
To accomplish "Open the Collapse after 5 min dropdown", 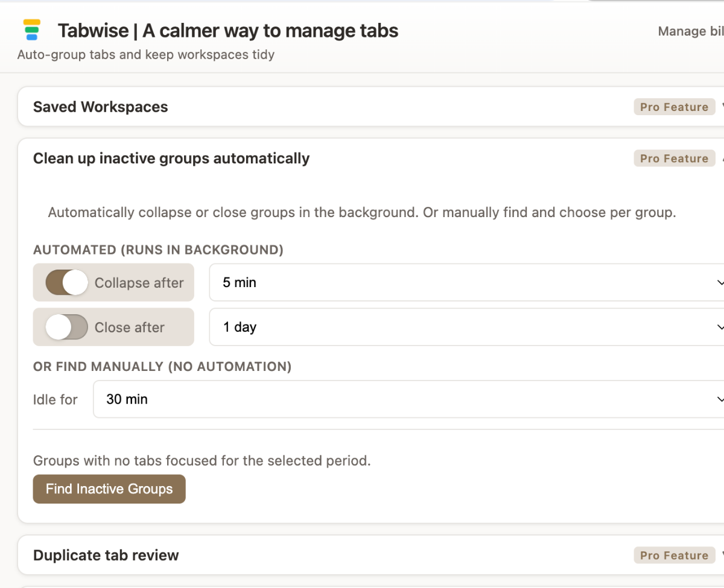I will pos(465,282).
